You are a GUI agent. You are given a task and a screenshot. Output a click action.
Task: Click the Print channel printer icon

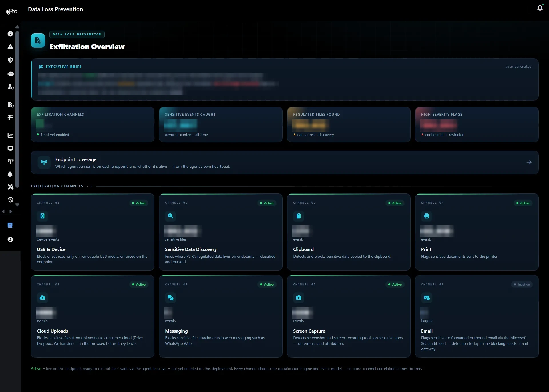click(x=427, y=216)
